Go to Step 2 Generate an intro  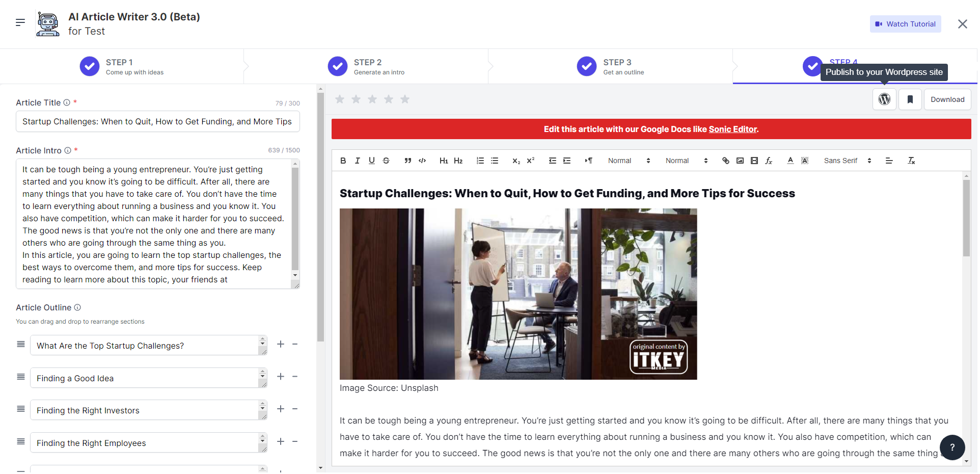tap(366, 66)
